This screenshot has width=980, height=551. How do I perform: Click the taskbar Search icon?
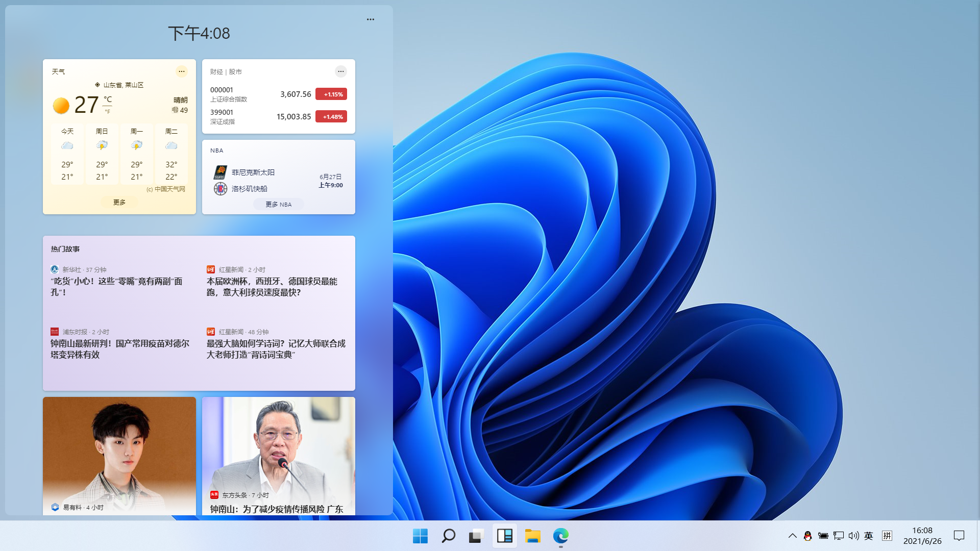point(448,536)
